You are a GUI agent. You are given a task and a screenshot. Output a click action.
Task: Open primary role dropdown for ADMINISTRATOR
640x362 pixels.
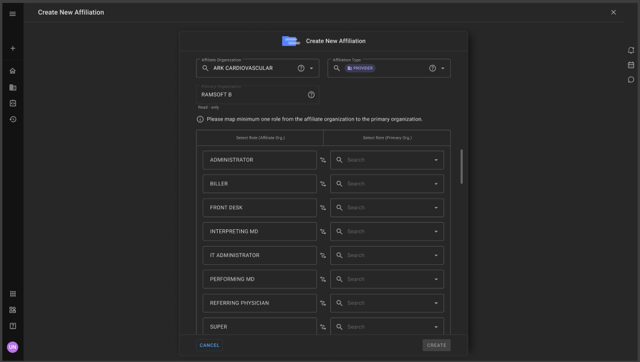tap(436, 160)
